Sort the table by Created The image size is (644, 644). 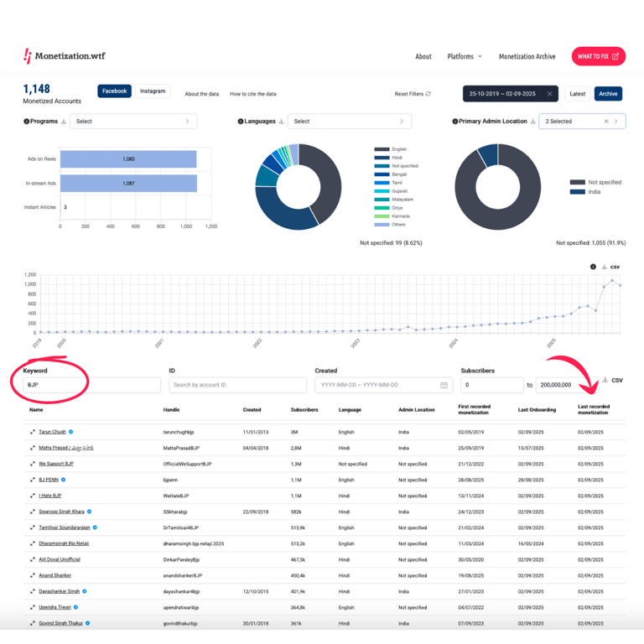252,409
